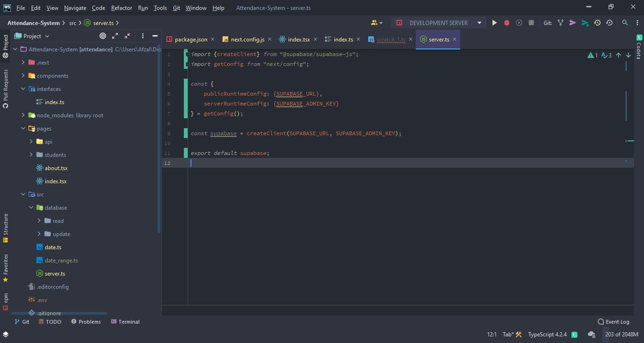Viewport: 644px width, 343px height.
Task: Open the Development Server run configuration dropdown
Action: 479,23
